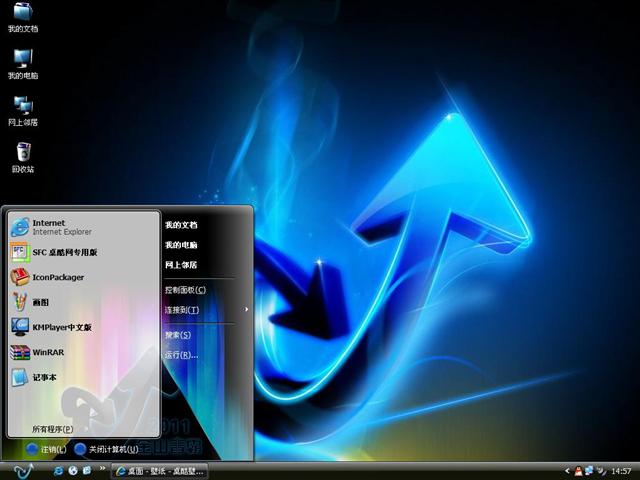Select 我的文档 in start menu right pane
This screenshot has width=640, height=480.
click(x=181, y=225)
